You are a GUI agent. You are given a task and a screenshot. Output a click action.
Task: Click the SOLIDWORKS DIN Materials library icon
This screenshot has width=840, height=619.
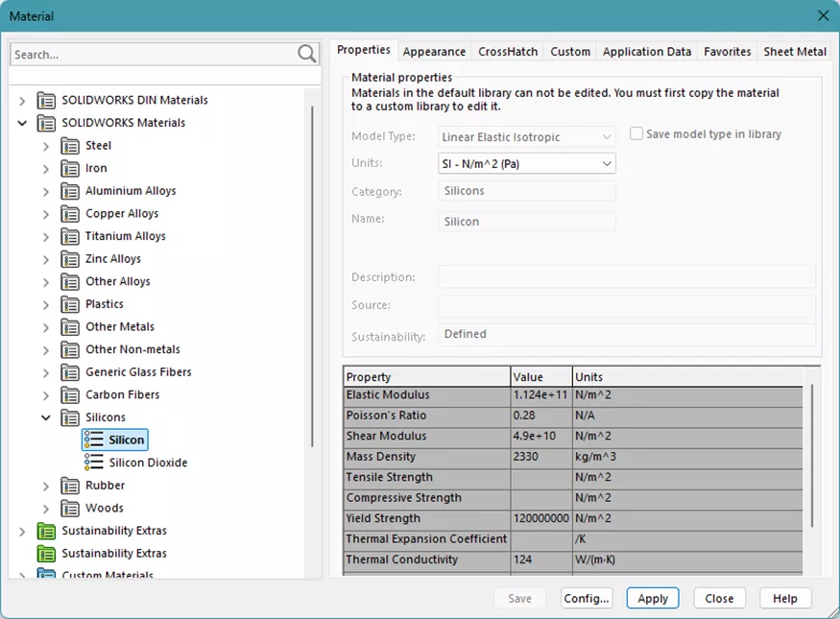pyautogui.click(x=45, y=99)
